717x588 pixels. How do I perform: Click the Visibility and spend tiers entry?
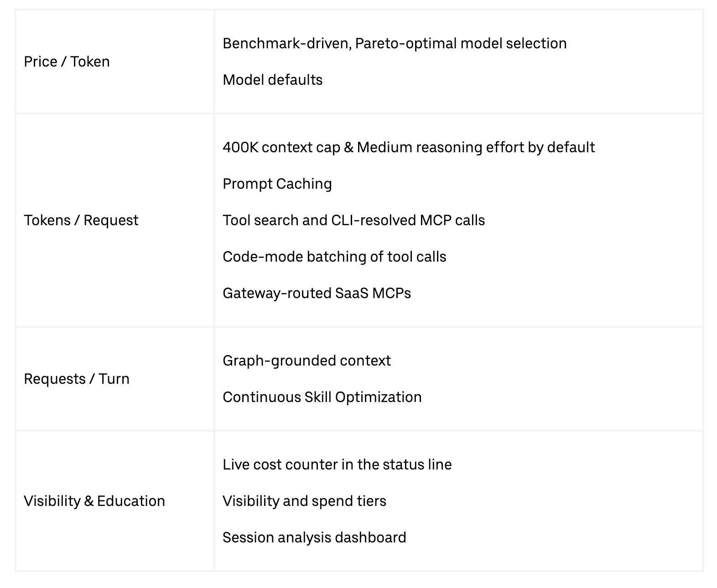[304, 501]
